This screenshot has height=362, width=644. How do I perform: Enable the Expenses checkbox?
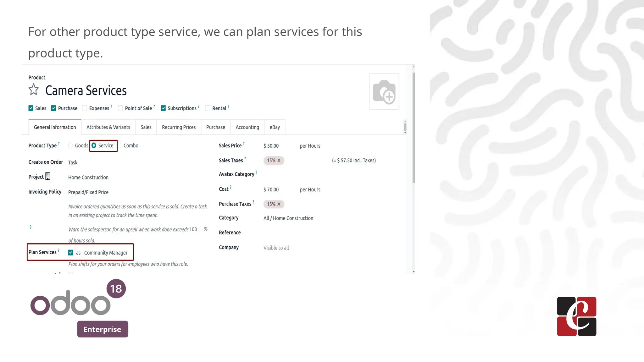(85, 108)
